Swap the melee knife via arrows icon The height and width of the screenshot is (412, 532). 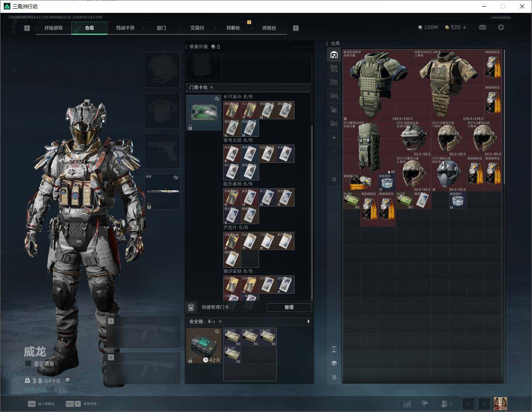coord(176,177)
